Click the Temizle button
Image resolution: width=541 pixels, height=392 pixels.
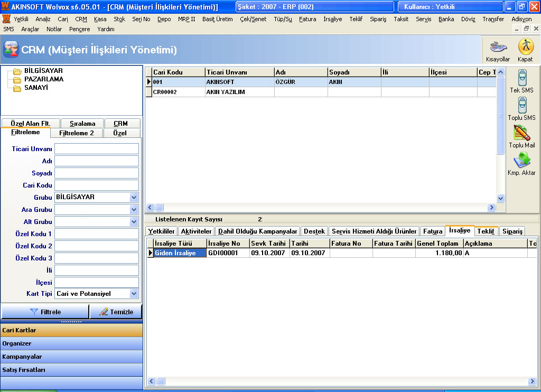pos(116,312)
